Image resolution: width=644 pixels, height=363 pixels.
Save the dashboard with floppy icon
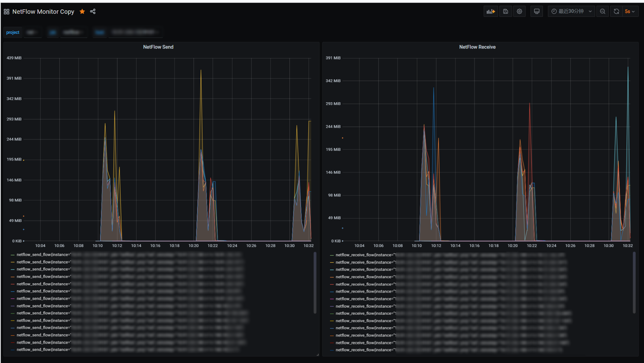coord(505,11)
